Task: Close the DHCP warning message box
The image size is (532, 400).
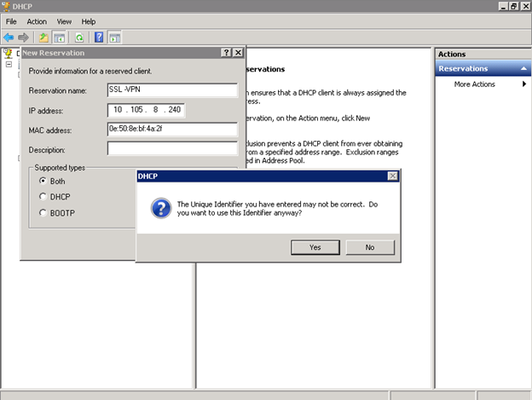Action: coord(392,176)
